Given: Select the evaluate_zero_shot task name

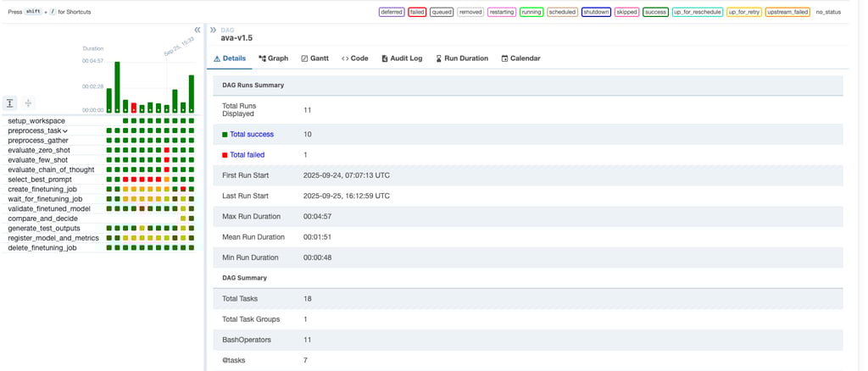Looking at the screenshot, I should pos(39,151).
